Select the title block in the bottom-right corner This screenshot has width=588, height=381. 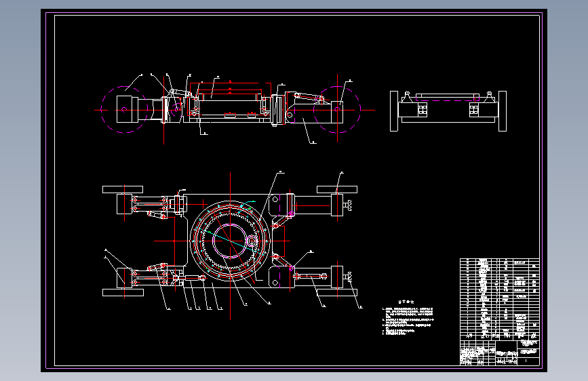(500, 353)
